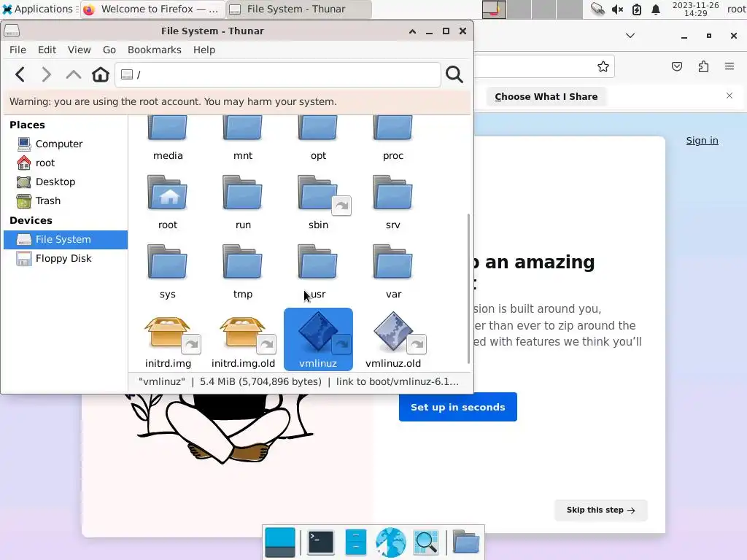
Task: Click the clock showing 2023-11-26 14:29
Action: coord(695,9)
